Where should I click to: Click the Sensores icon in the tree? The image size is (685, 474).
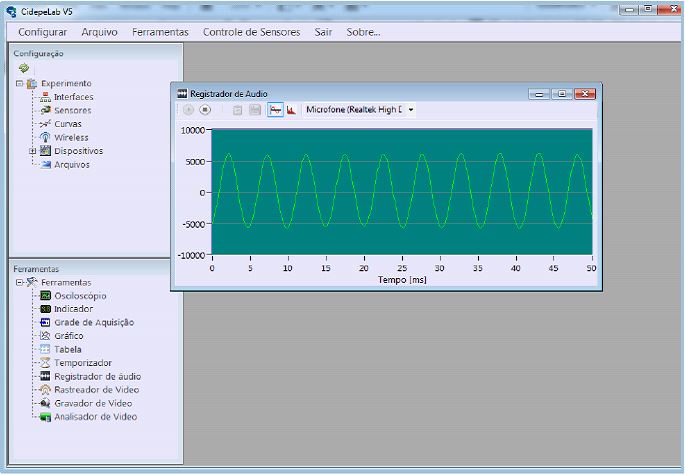[x=45, y=111]
